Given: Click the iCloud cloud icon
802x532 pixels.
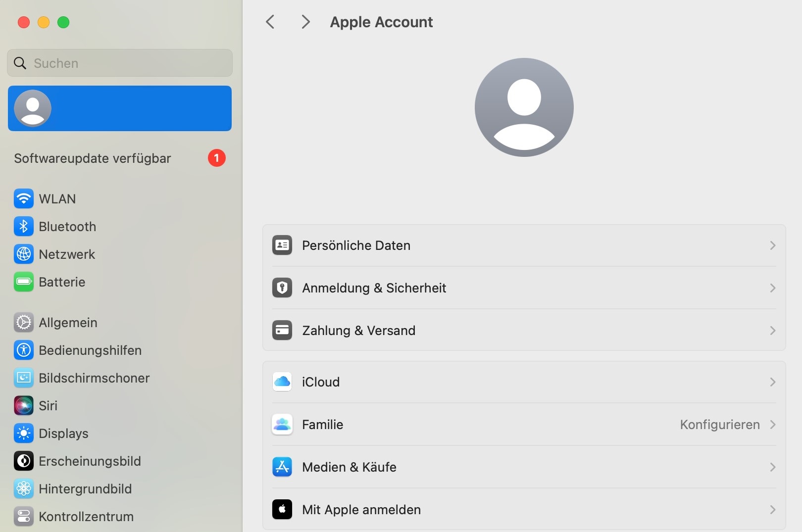Looking at the screenshot, I should click(x=282, y=382).
